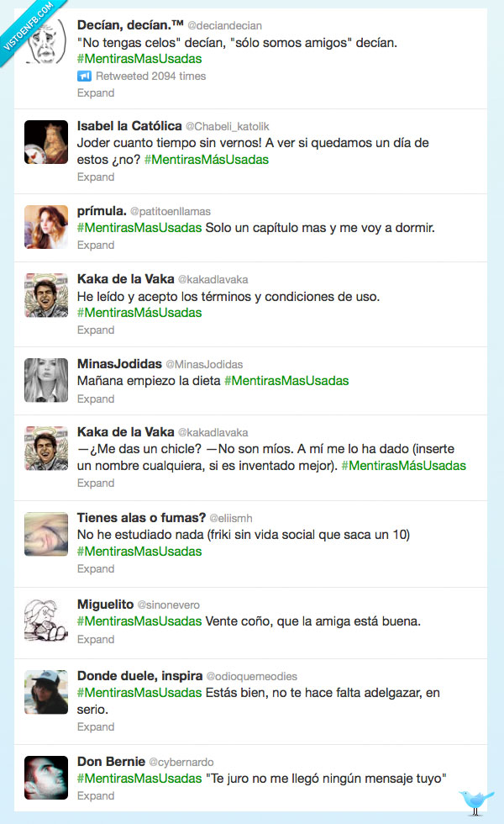Viewport: 504px width, 824px height.
Task: Open the @odioquemeodies username link
Action: [251, 676]
